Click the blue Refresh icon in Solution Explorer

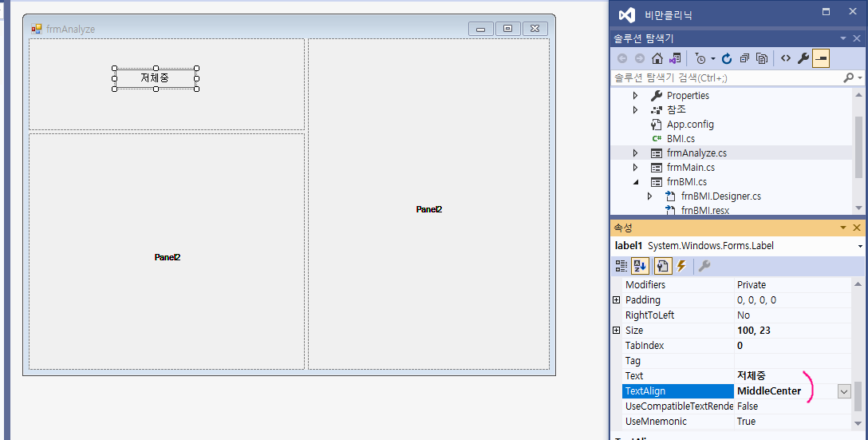pyautogui.click(x=727, y=58)
